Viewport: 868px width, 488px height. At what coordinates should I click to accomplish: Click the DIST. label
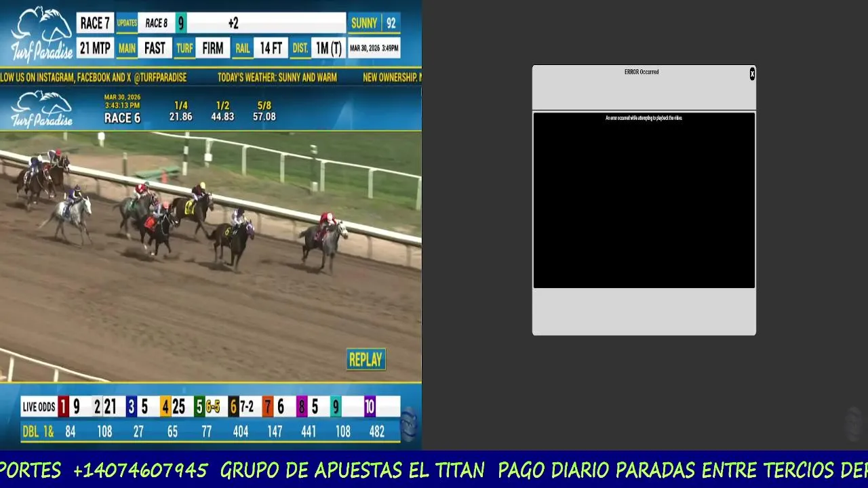tap(300, 48)
